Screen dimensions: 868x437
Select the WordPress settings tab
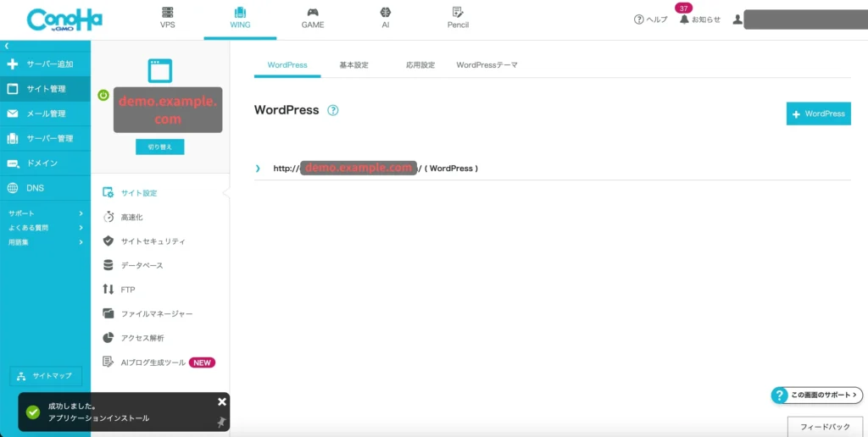287,64
